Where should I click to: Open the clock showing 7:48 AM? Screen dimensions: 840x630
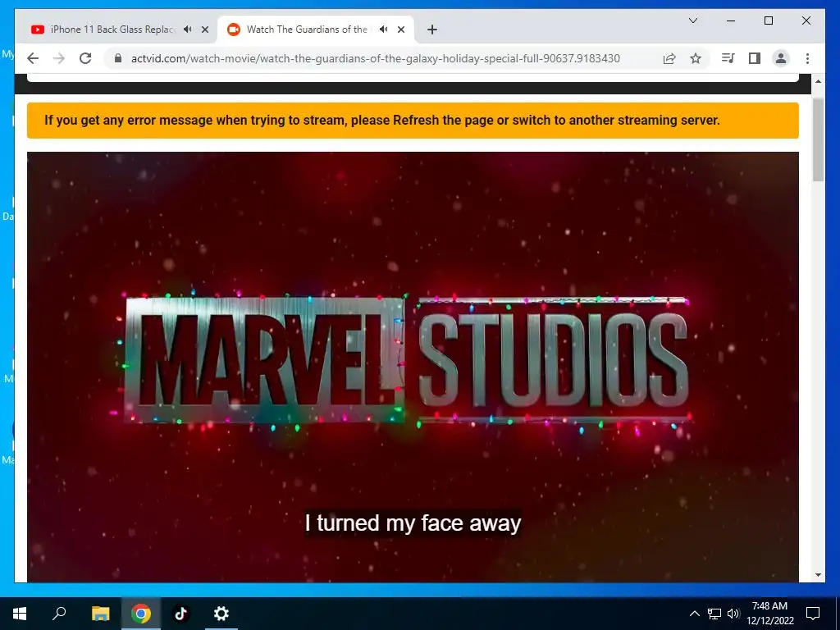coord(769,614)
